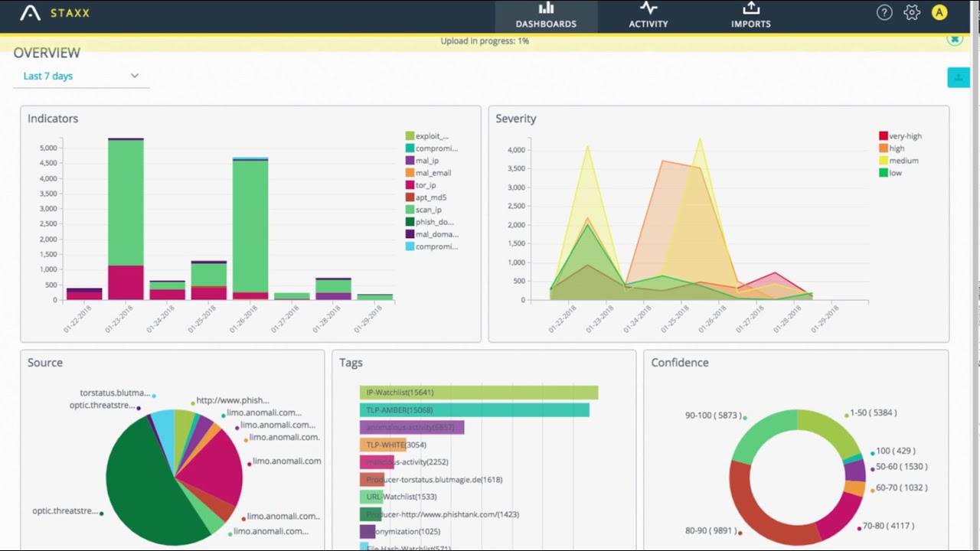Toggle phish_do... legend entry

click(430, 222)
